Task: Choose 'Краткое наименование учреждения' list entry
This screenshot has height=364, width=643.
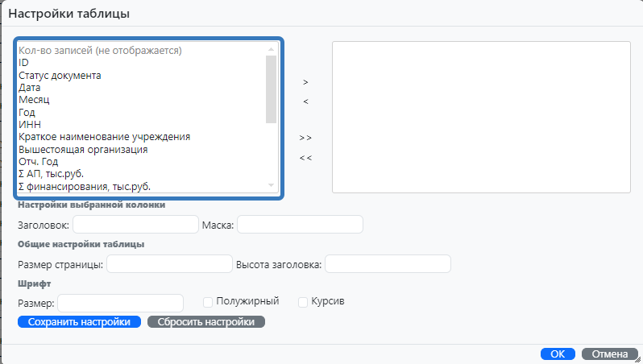Action: point(104,137)
